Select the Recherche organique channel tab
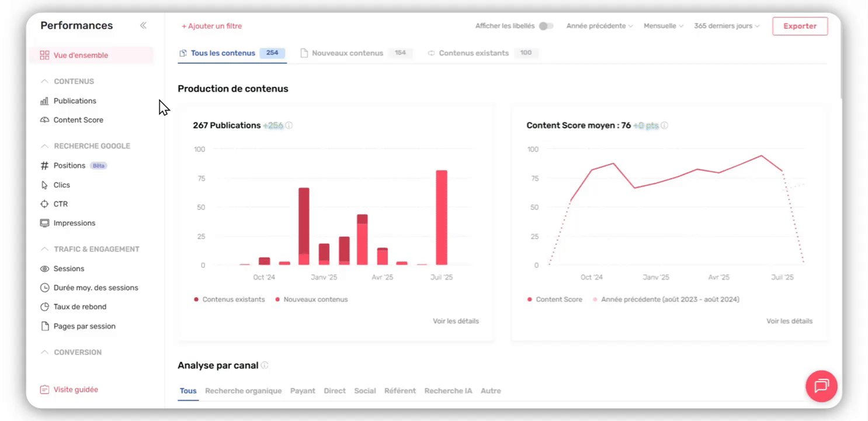Image resolution: width=868 pixels, height=421 pixels. 243,391
